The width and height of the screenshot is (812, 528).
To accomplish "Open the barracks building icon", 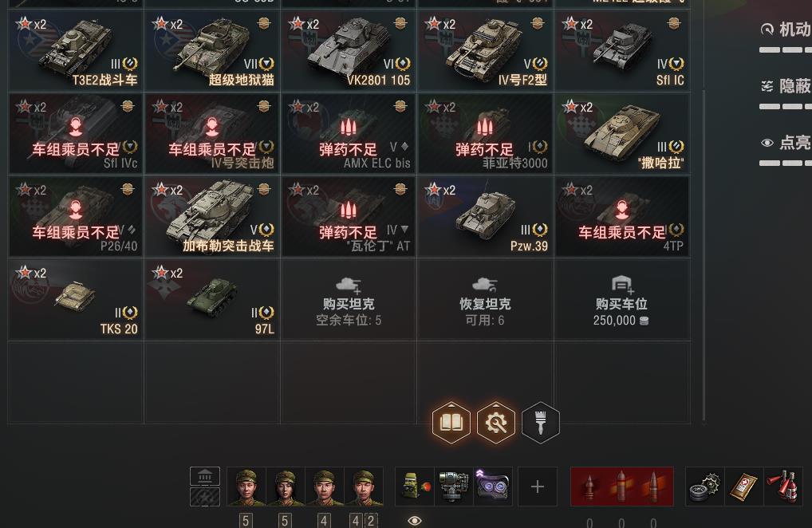I will point(205,476).
